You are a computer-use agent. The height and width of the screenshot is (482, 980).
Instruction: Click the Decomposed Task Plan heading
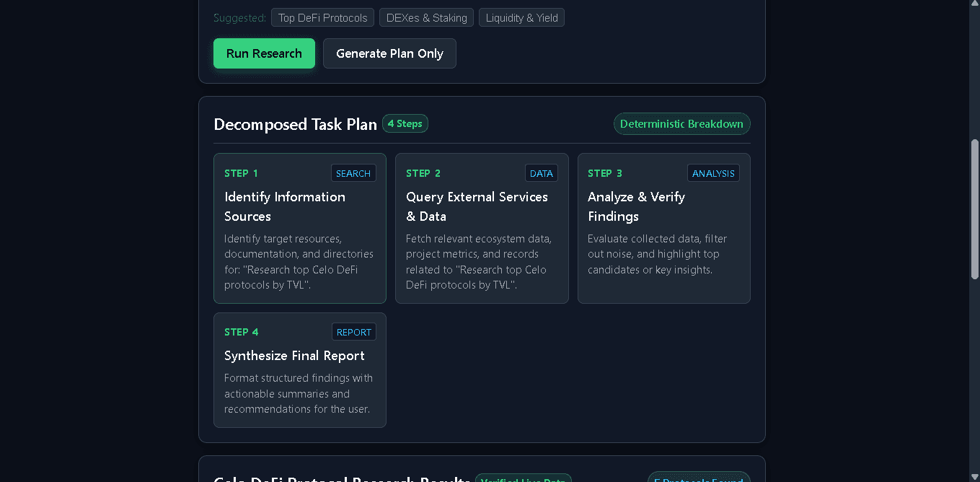[296, 124]
